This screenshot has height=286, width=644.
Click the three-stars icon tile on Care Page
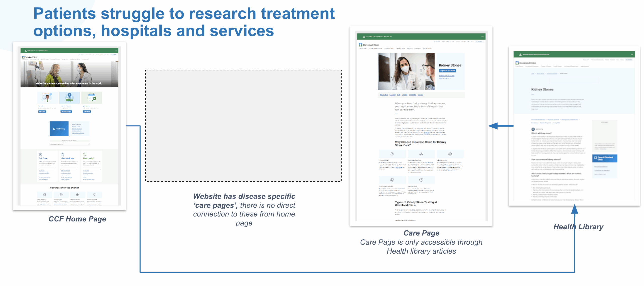421,154
